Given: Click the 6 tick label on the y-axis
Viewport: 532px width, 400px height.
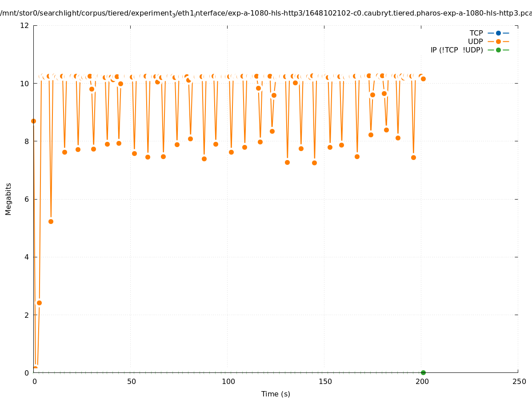Looking at the screenshot, I should [27, 199].
